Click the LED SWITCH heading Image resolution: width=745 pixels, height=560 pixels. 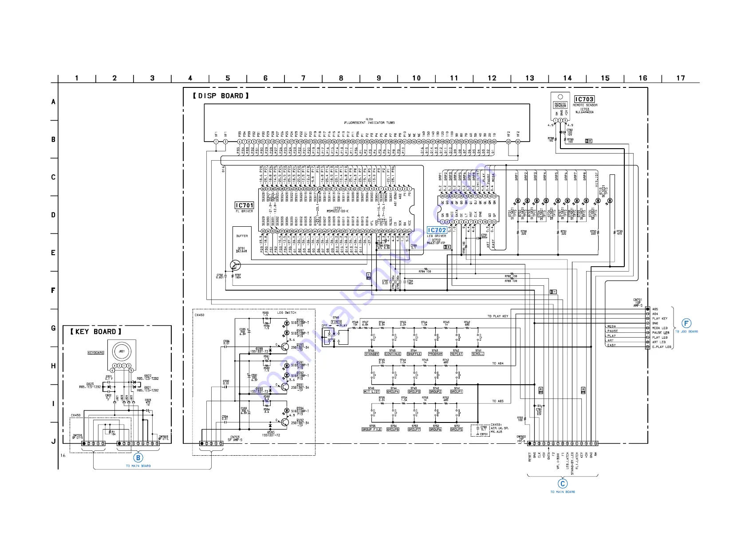click(287, 313)
